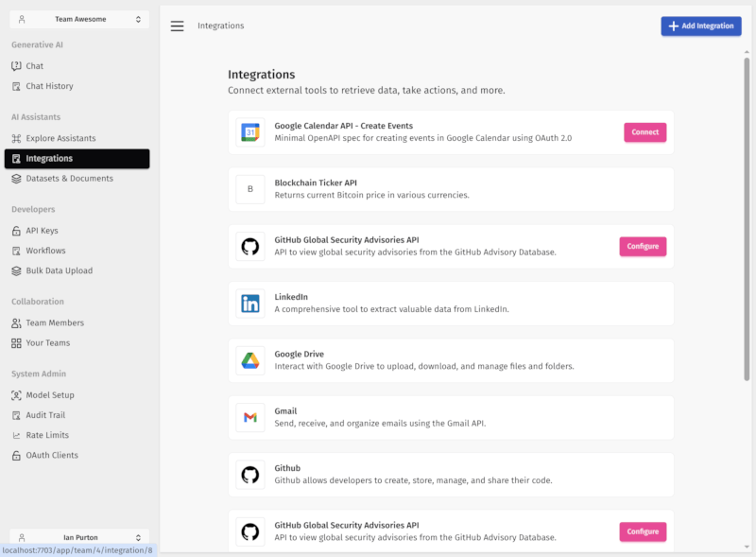Open the Gmail integration title

pos(285,411)
